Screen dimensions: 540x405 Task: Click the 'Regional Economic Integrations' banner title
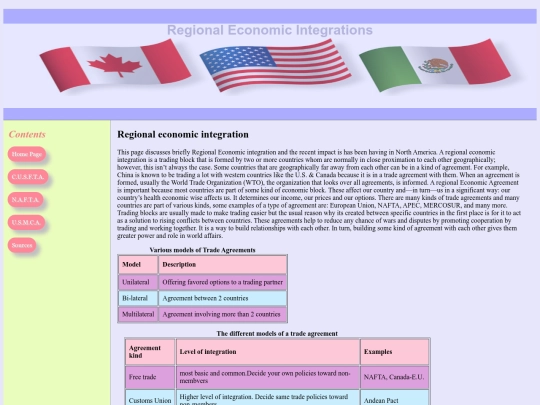[270, 30]
